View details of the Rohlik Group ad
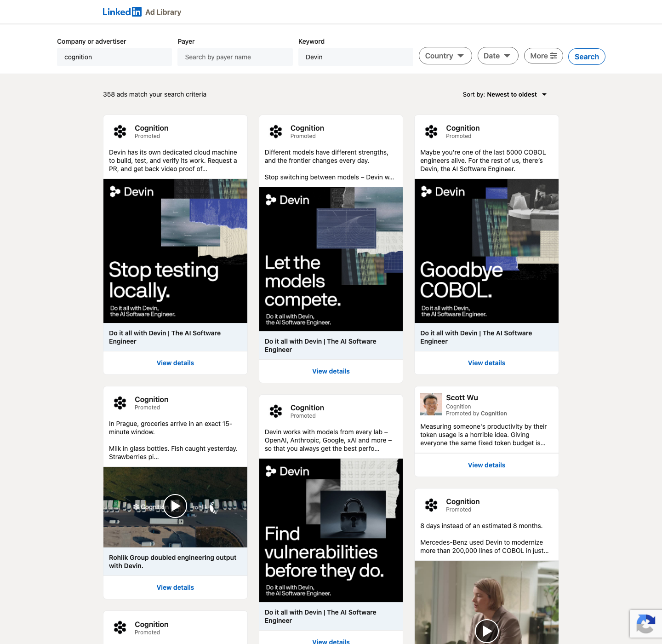Viewport: 662px width, 644px height. pos(175,587)
